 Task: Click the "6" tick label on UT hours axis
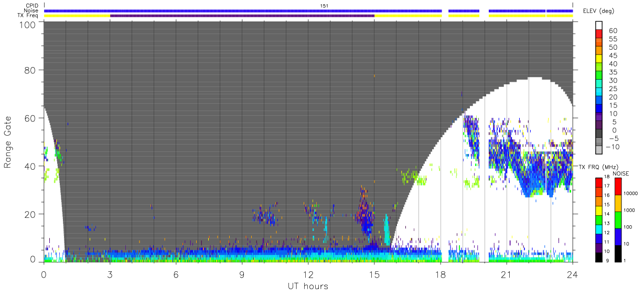(x=176, y=274)
